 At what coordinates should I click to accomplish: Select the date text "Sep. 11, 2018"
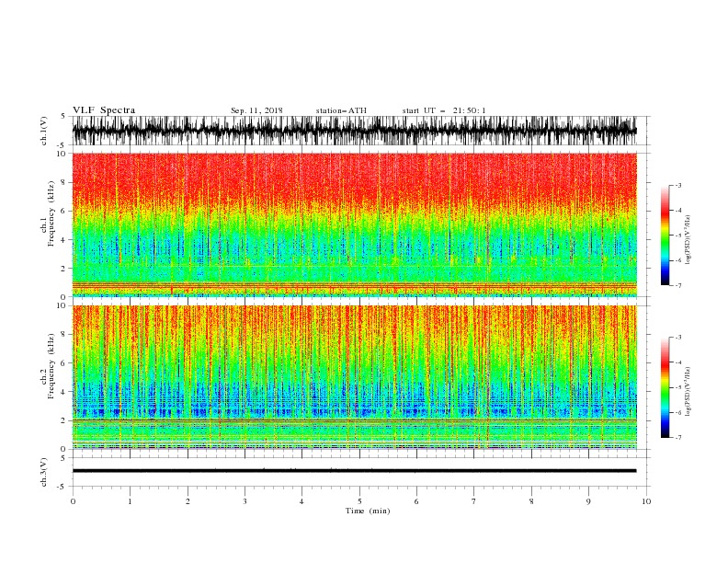[256, 110]
